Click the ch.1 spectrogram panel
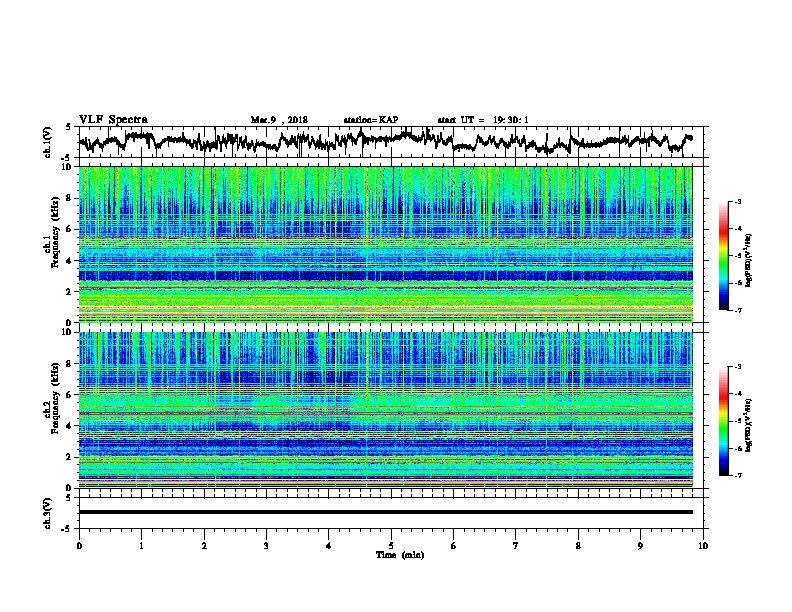 pyautogui.click(x=385, y=244)
